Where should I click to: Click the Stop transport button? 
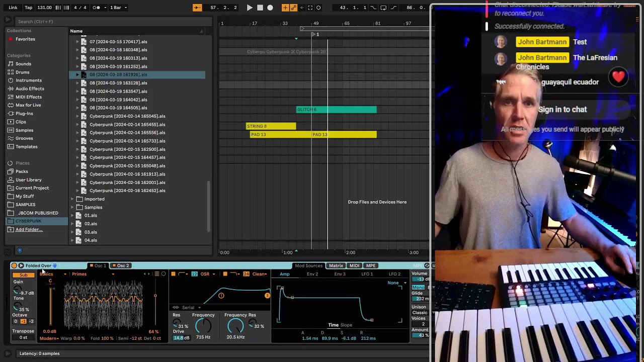pyautogui.click(x=260, y=8)
